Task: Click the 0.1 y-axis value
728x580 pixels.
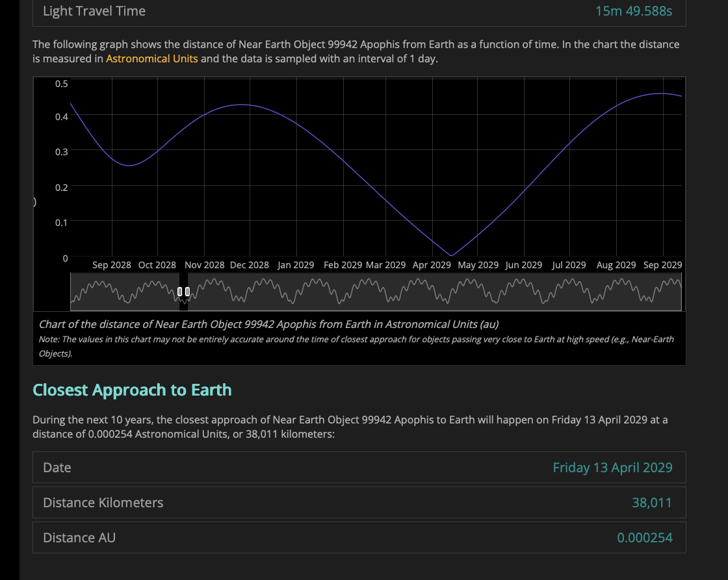Action: [62, 223]
